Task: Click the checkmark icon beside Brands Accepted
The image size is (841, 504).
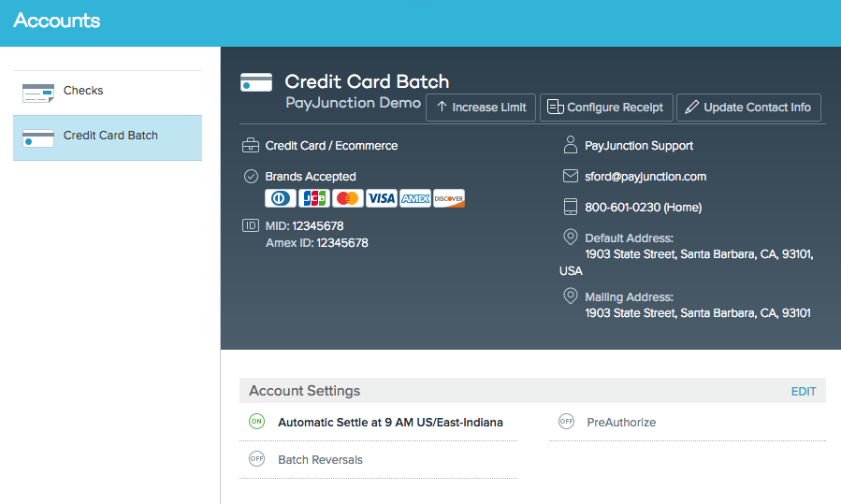Action: pos(251,177)
